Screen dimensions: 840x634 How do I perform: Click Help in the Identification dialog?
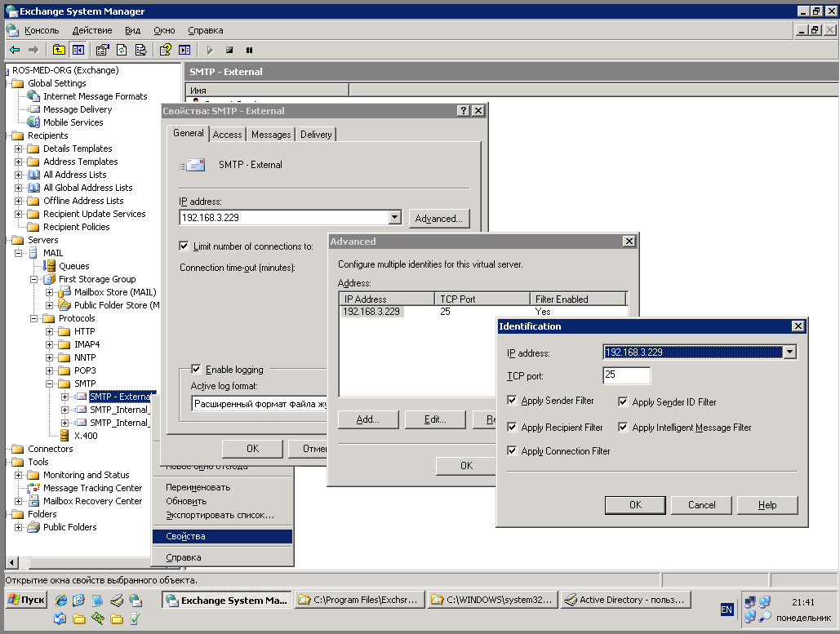point(767,505)
